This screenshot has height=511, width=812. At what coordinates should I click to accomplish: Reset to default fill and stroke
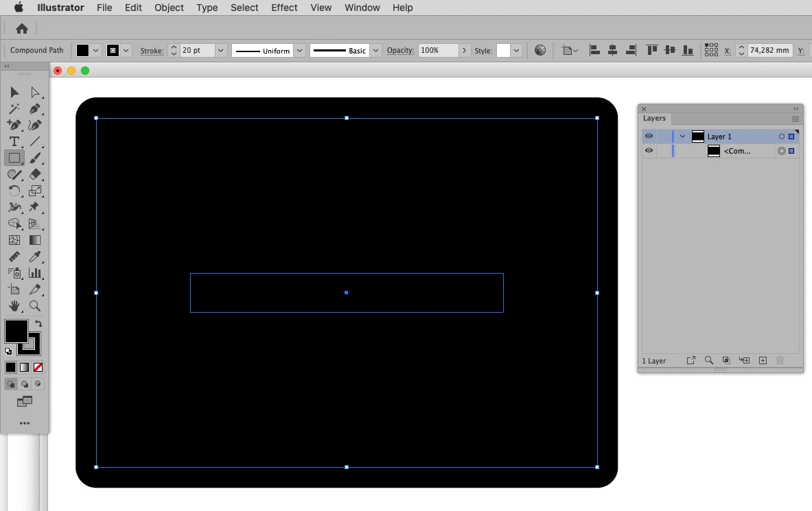coord(8,351)
